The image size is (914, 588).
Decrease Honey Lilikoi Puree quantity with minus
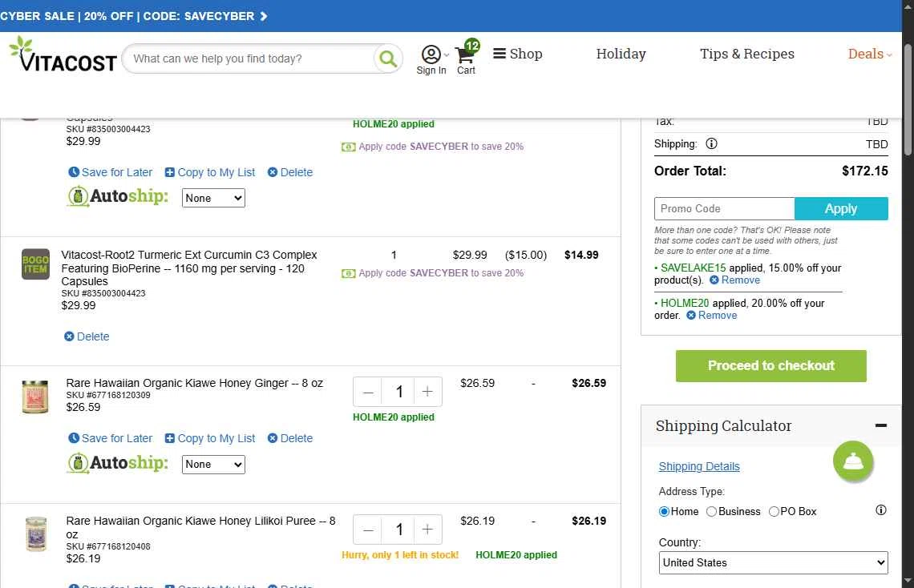tap(368, 530)
